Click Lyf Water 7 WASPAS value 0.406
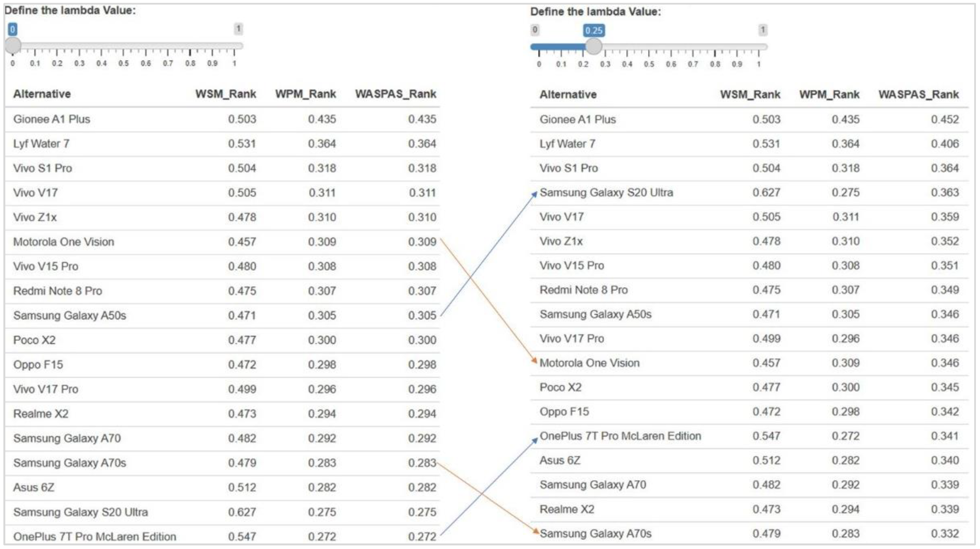This screenshot has width=980, height=549. pos(945,144)
